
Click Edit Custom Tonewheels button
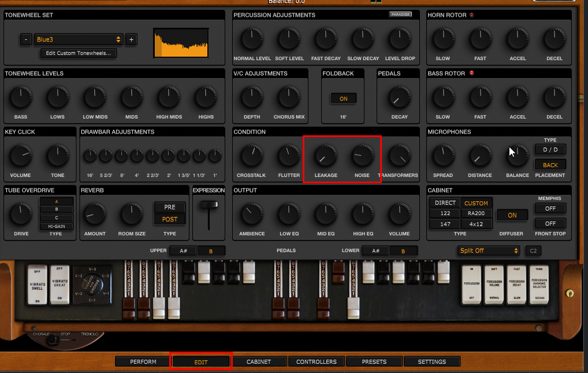pos(79,53)
